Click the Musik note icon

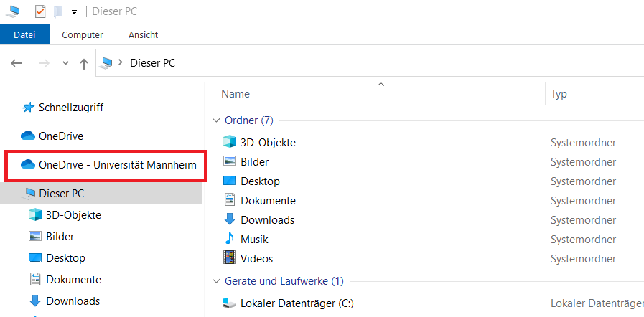(230, 238)
